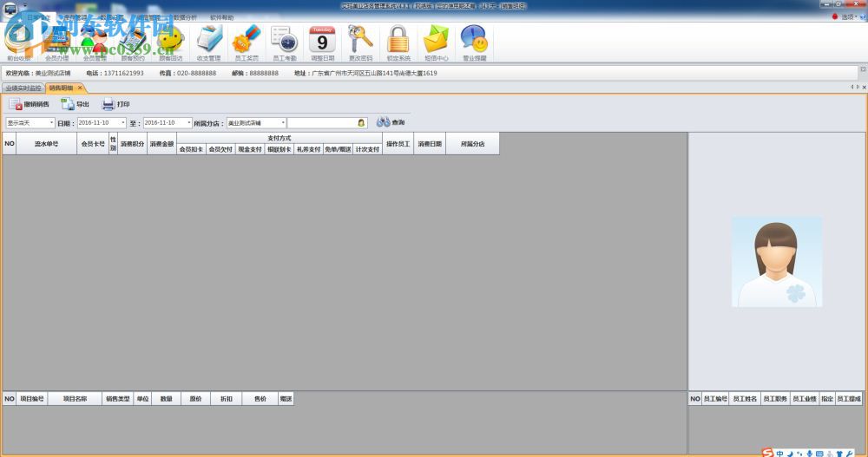
Task: Click 会员卡号 column header
Action: 93,144
